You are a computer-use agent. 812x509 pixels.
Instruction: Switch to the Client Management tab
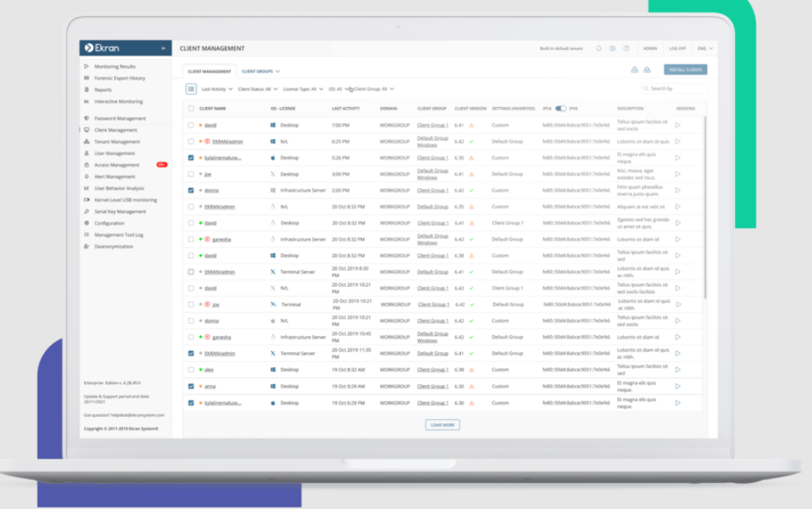pos(209,71)
